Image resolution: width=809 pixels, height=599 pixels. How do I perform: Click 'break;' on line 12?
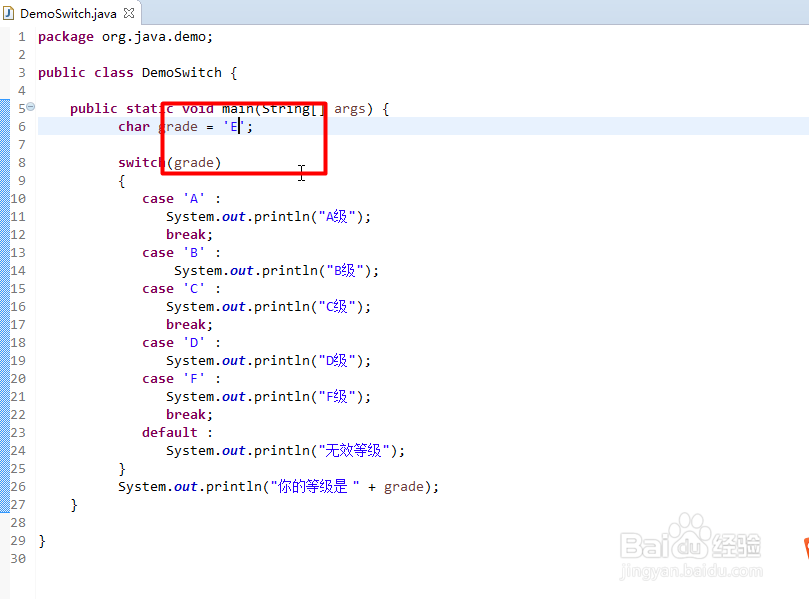click(189, 235)
